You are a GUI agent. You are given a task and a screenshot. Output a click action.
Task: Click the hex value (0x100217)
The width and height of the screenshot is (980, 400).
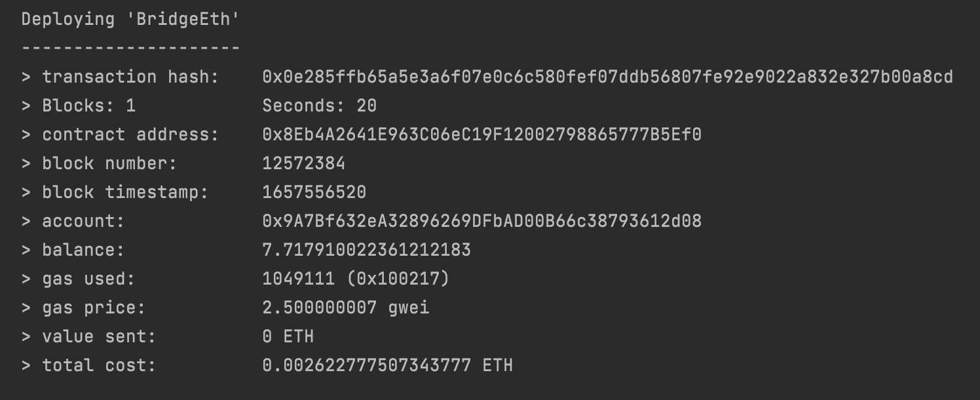tap(398, 279)
